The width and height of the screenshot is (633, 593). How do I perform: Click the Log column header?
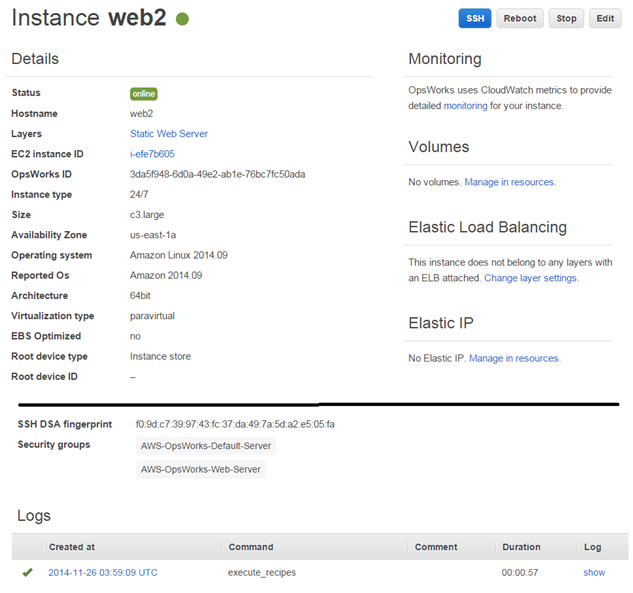[x=593, y=547]
